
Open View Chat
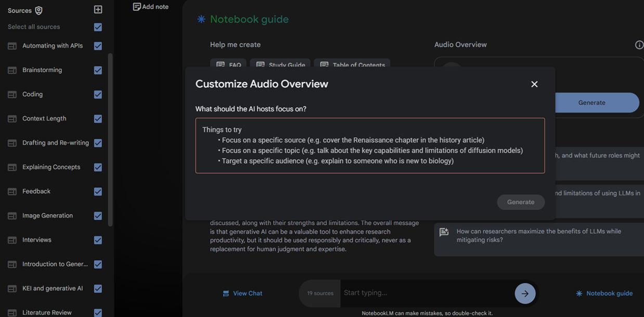click(x=242, y=294)
